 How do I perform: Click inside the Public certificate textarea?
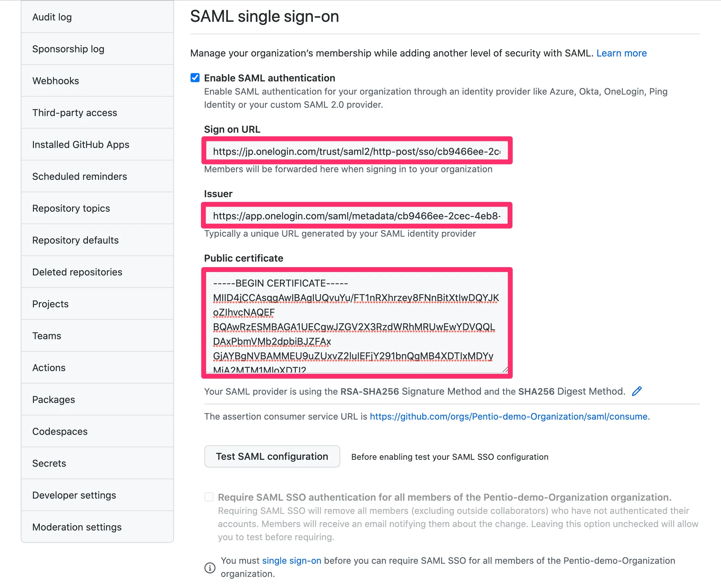click(357, 322)
